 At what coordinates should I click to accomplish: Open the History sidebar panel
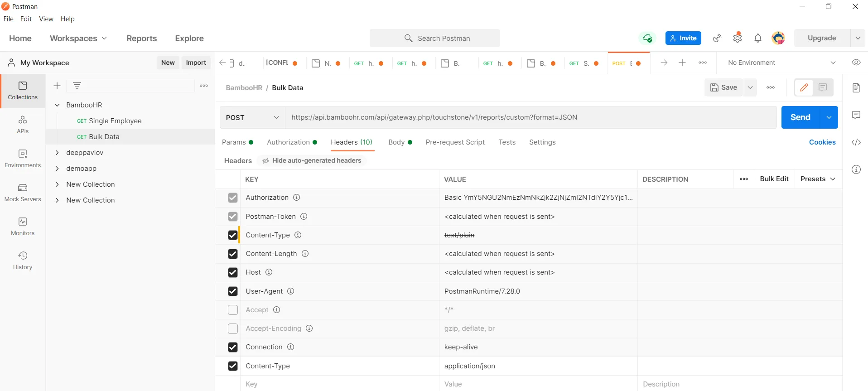tap(23, 261)
